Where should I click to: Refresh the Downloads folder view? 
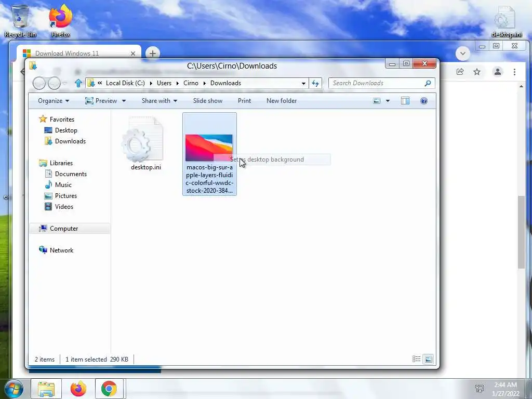coord(315,83)
